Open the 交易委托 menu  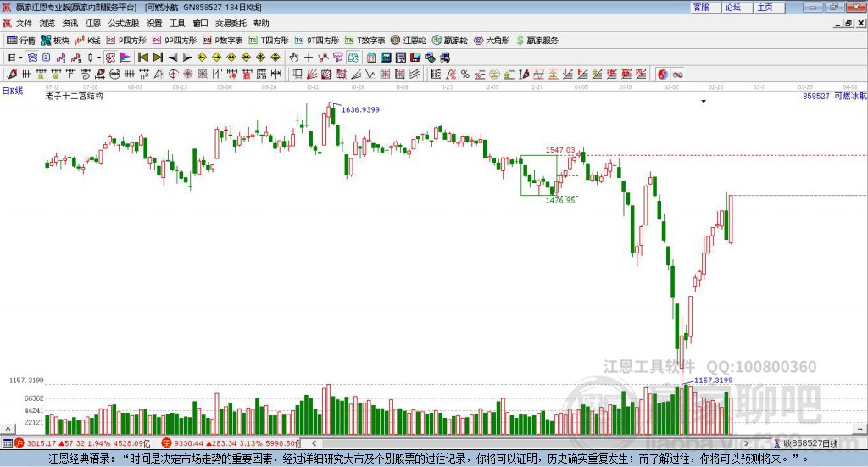coord(231,23)
